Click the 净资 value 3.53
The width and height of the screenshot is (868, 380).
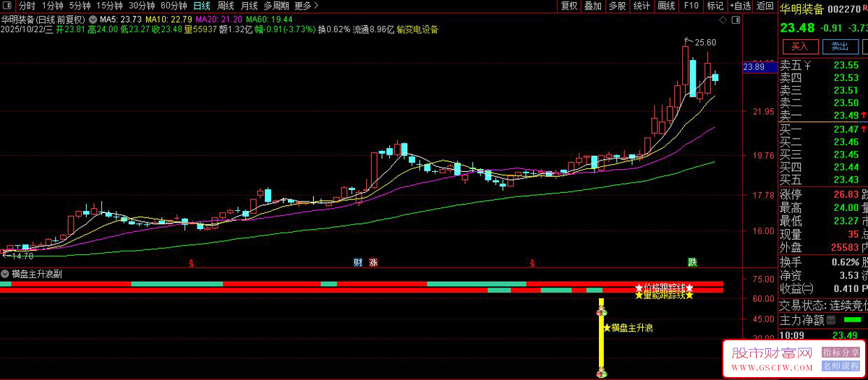tap(849, 275)
